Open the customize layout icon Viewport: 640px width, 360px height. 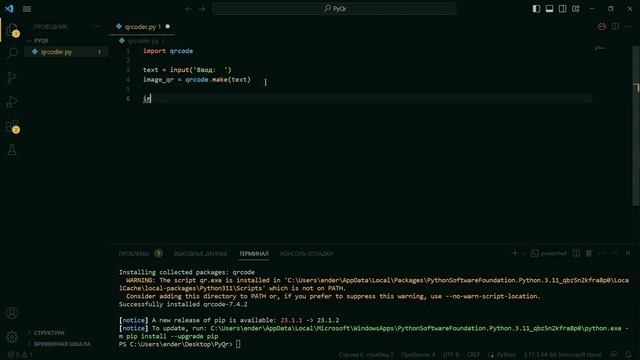tap(576, 9)
